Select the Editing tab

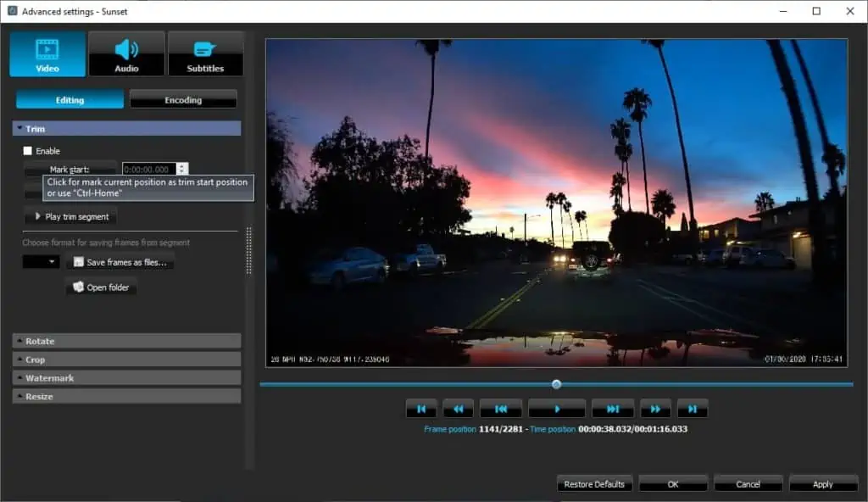click(x=70, y=100)
